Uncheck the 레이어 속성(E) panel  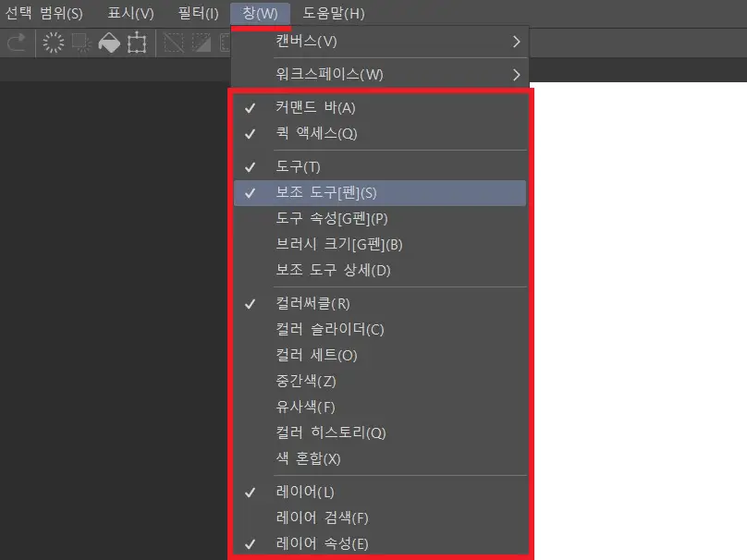coord(321,543)
